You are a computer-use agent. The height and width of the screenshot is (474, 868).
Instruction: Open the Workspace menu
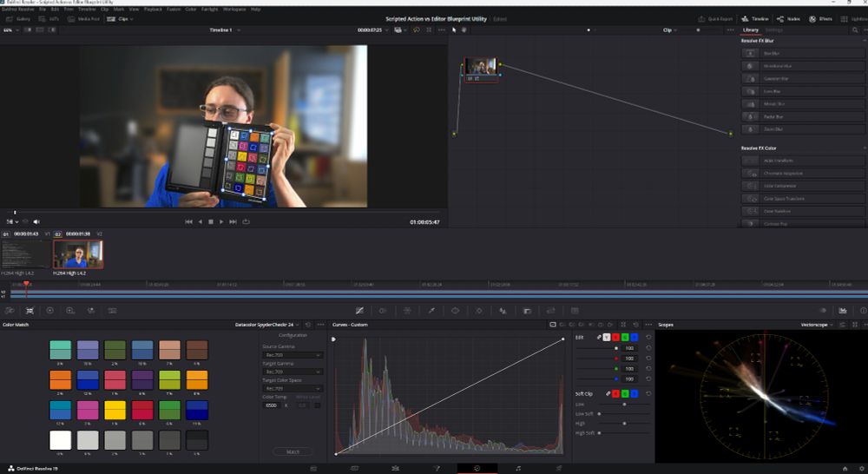[234, 10]
